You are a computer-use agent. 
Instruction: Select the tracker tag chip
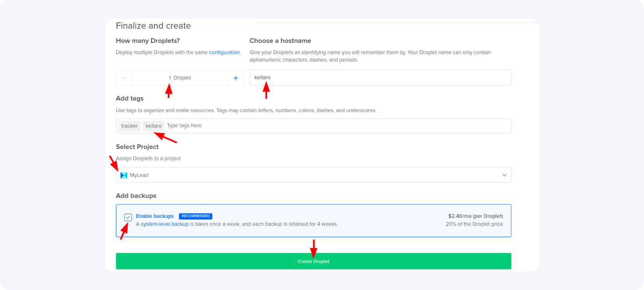(129, 126)
